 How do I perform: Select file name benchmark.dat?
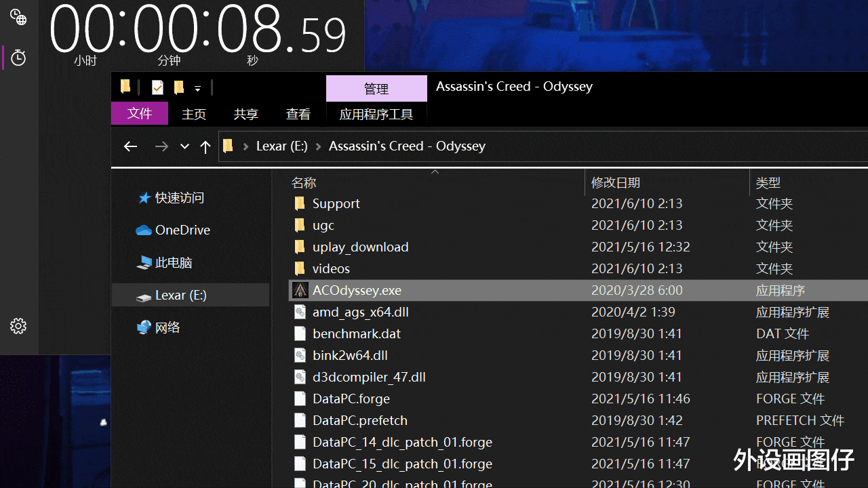click(356, 333)
